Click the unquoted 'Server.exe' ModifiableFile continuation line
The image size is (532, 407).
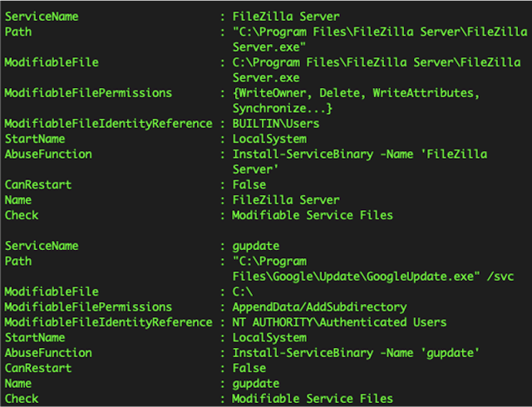click(266, 78)
